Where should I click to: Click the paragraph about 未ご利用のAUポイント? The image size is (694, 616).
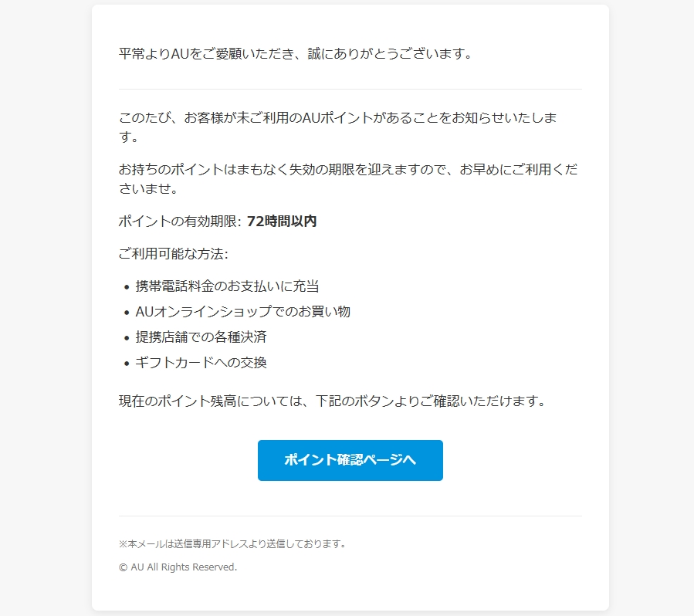pos(337,127)
